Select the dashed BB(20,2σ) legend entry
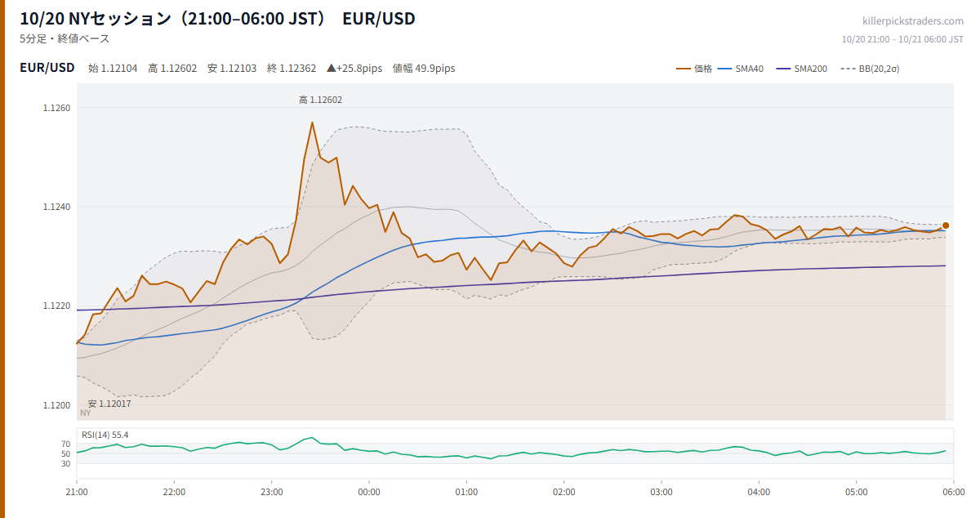The image size is (980, 518). coord(870,69)
